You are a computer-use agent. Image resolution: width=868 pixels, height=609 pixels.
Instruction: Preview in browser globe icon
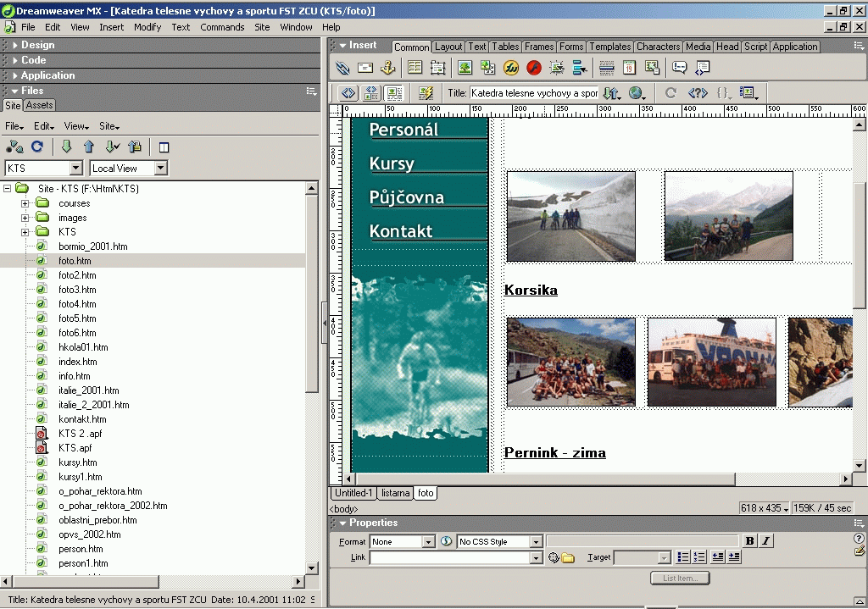[637, 93]
